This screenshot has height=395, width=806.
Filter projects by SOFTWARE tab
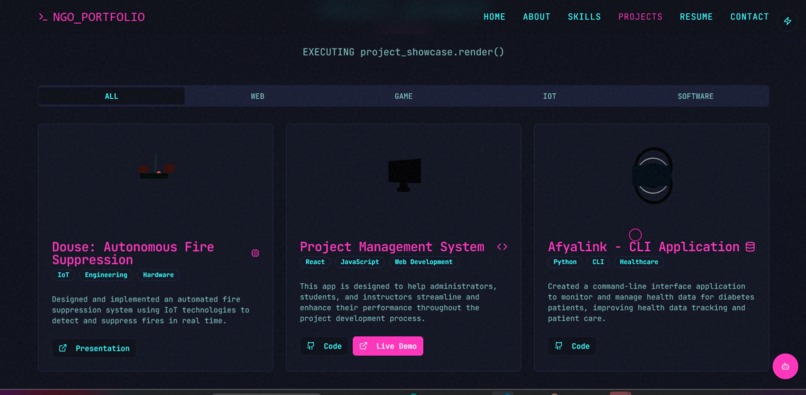695,96
